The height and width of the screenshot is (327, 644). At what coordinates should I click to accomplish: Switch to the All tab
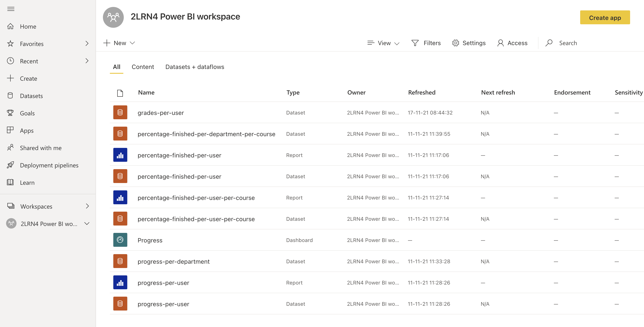tap(117, 67)
